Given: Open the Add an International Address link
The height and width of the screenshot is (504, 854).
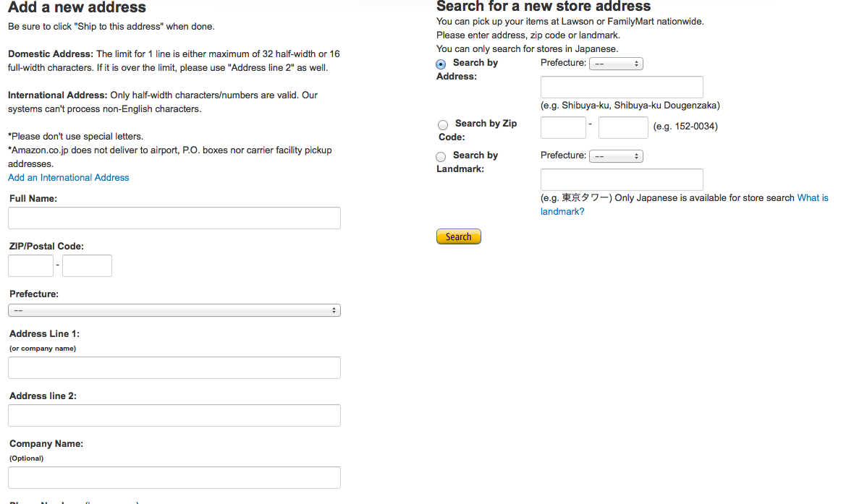Looking at the screenshot, I should pyautogui.click(x=69, y=177).
